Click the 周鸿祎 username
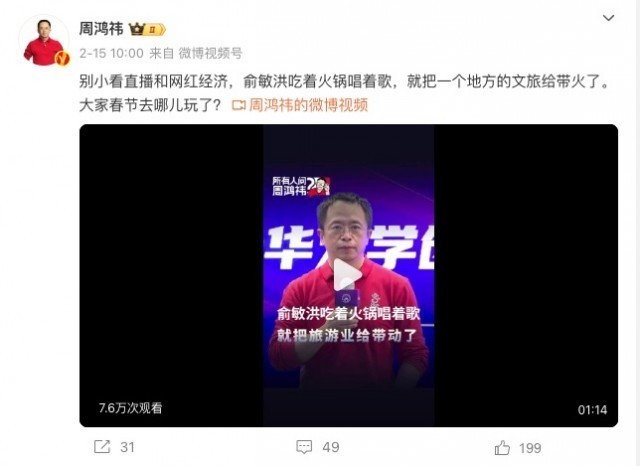This screenshot has height=466, width=640. click(101, 29)
